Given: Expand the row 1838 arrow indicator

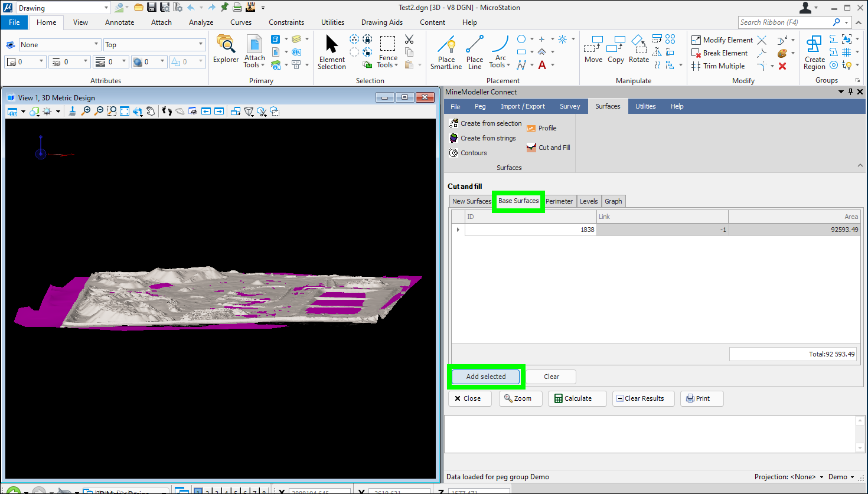Looking at the screenshot, I should tap(458, 230).
